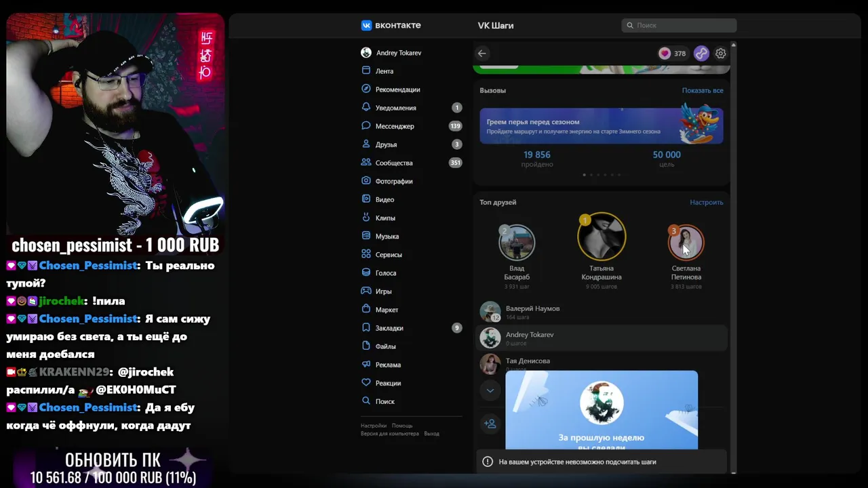Click the Голоса coin icon

click(366, 272)
